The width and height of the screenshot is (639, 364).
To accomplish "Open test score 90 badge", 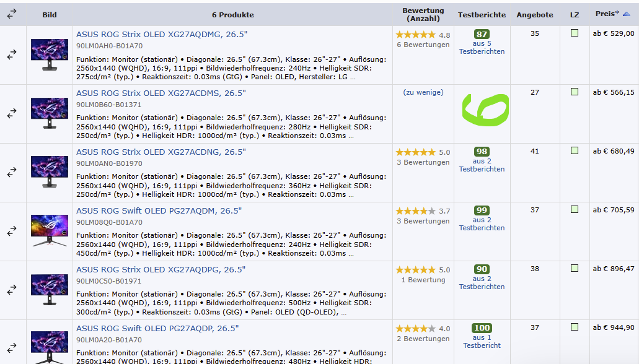I will tap(482, 269).
